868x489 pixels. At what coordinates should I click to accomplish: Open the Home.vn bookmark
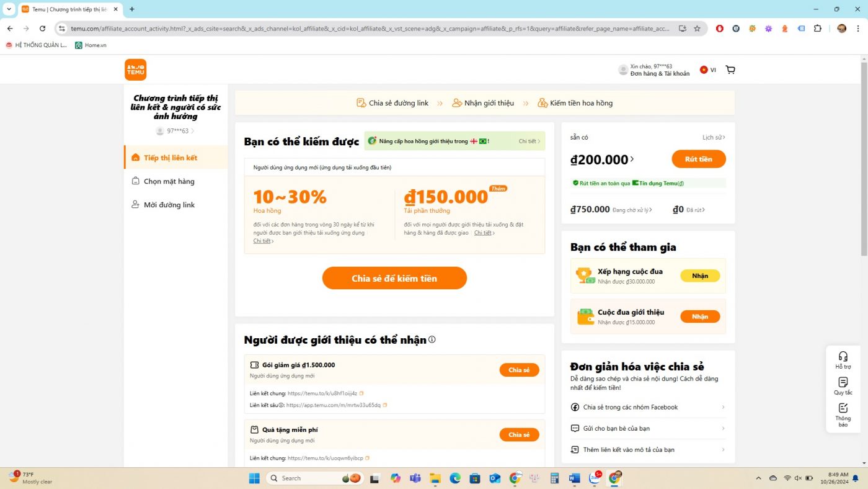click(x=91, y=45)
